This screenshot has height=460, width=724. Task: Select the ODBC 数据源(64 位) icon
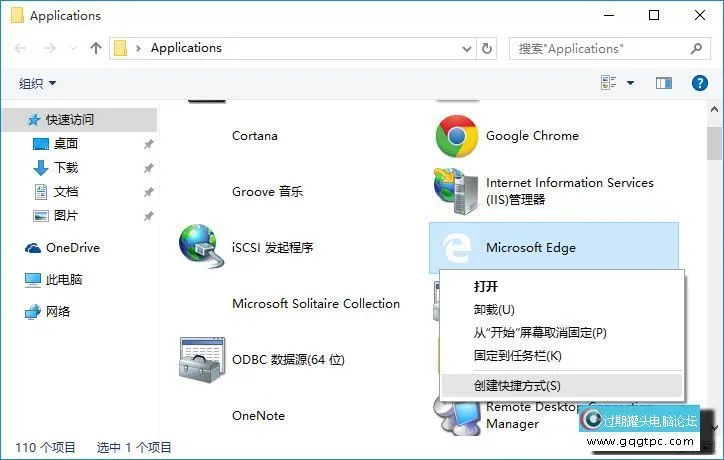[202, 358]
